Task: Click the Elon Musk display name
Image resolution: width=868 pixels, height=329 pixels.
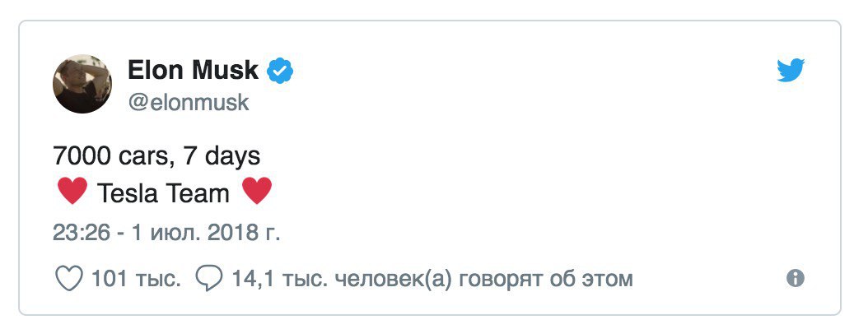Action: tap(193, 72)
